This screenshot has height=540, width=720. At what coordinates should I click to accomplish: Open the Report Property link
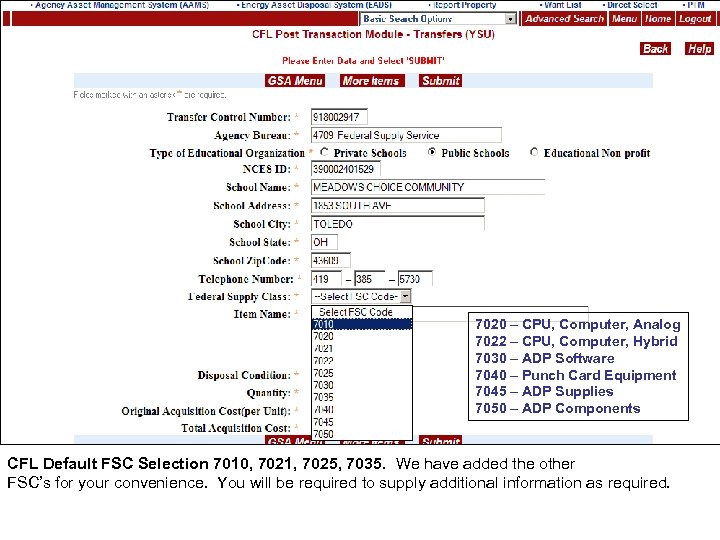pyautogui.click(x=465, y=5)
